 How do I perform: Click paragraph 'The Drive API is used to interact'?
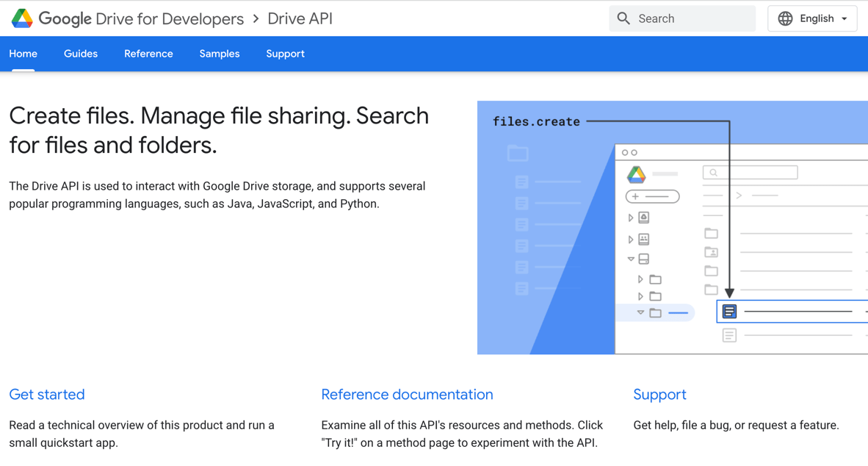click(x=217, y=195)
